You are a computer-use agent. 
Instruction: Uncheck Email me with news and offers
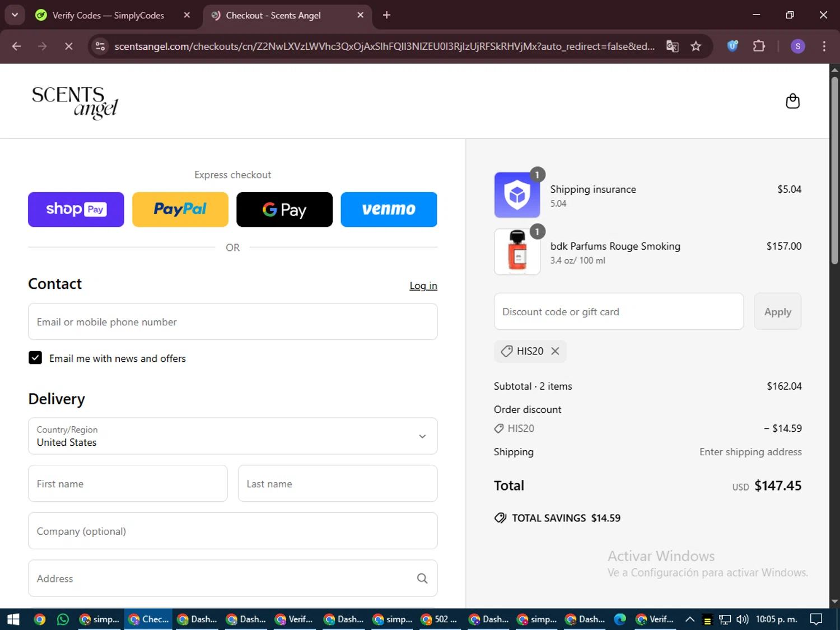[x=35, y=358]
